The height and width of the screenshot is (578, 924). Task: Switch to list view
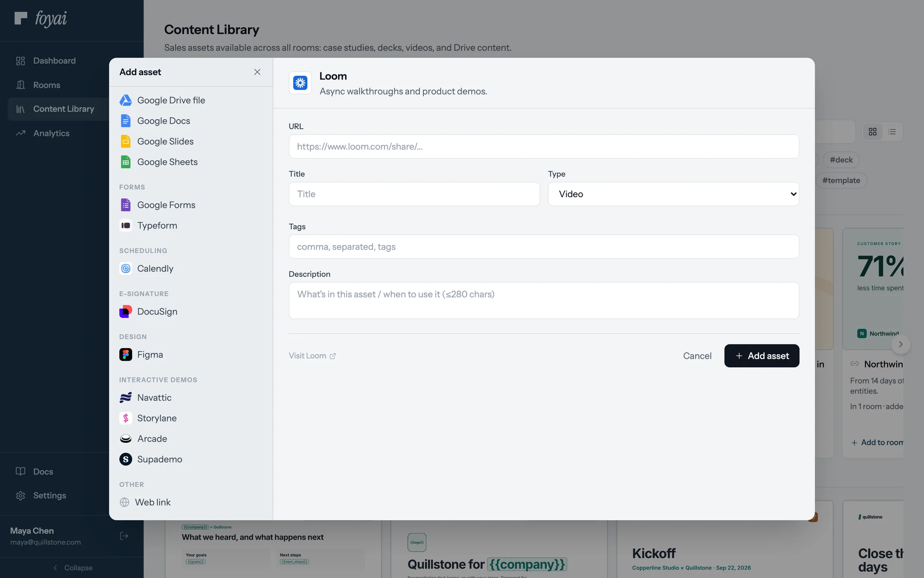[892, 132]
